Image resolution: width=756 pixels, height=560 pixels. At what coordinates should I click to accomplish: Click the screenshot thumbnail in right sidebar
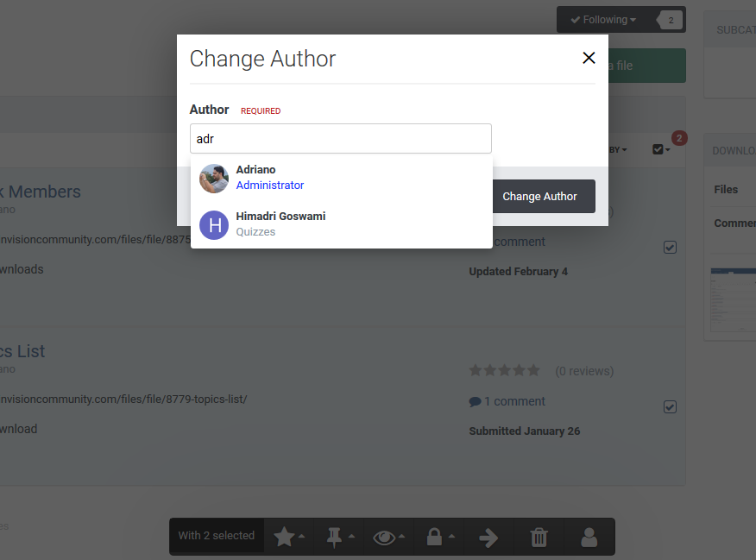(x=732, y=299)
